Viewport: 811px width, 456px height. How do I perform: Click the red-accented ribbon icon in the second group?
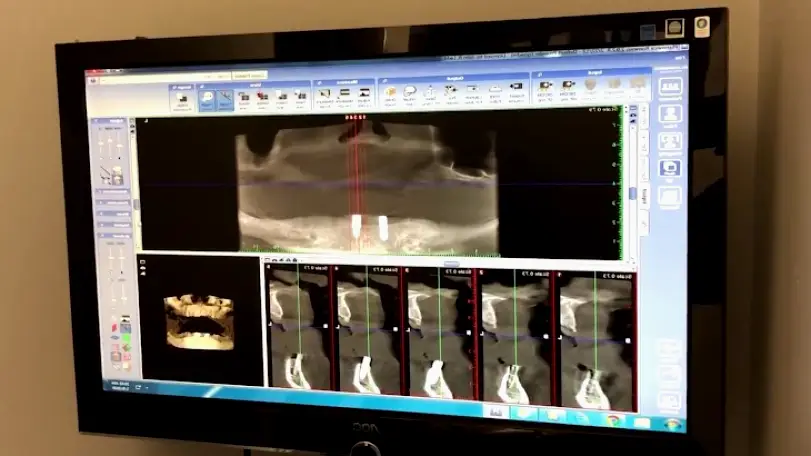pyautogui.click(x=262, y=99)
